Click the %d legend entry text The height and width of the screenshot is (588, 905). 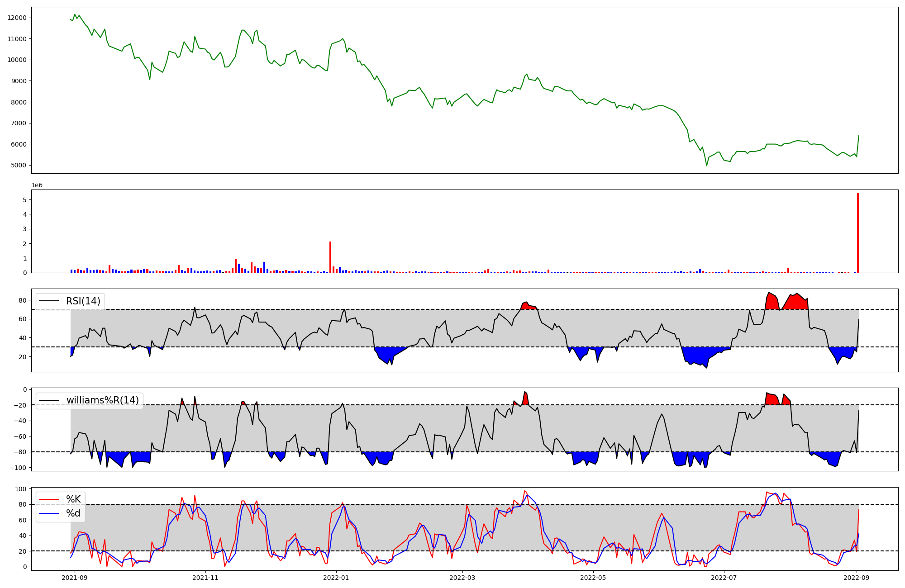[73, 513]
